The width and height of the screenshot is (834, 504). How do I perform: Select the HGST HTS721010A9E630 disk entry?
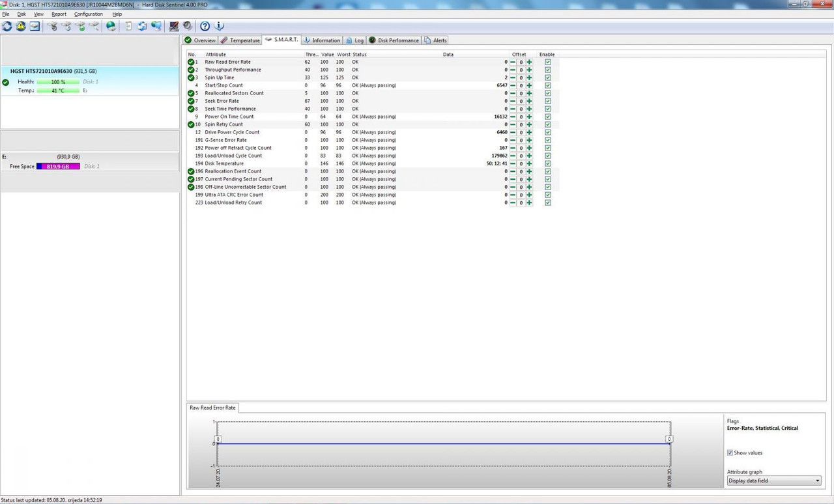89,81
